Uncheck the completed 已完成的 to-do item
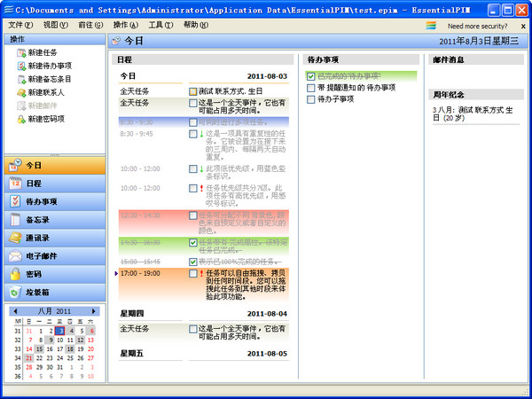Viewport: 532px width, 399px height. point(310,76)
